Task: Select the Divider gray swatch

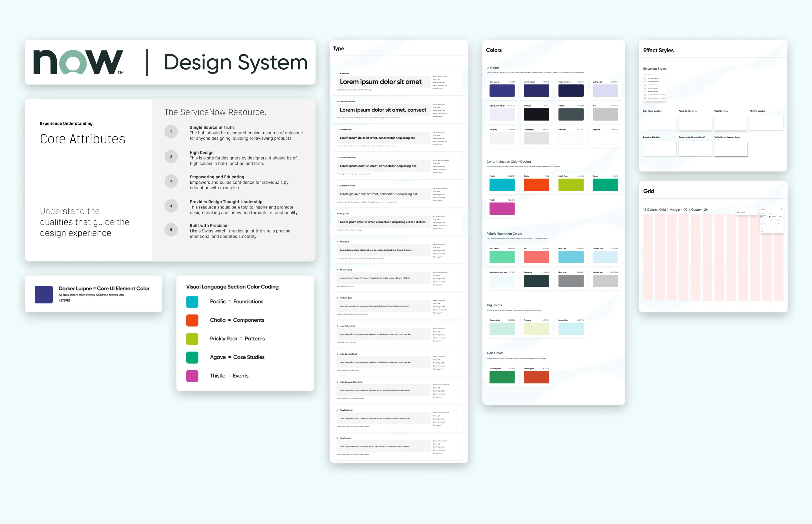Action: [x=536, y=139]
